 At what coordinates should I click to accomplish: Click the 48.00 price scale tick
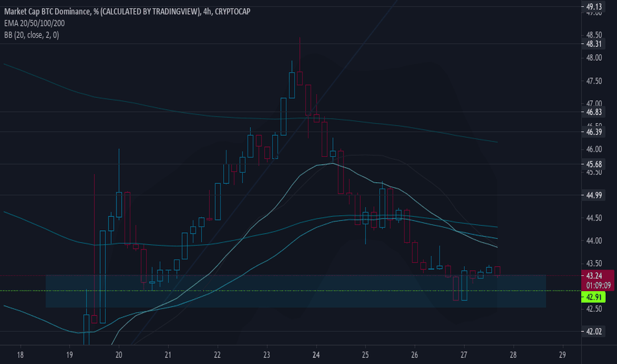coord(594,58)
